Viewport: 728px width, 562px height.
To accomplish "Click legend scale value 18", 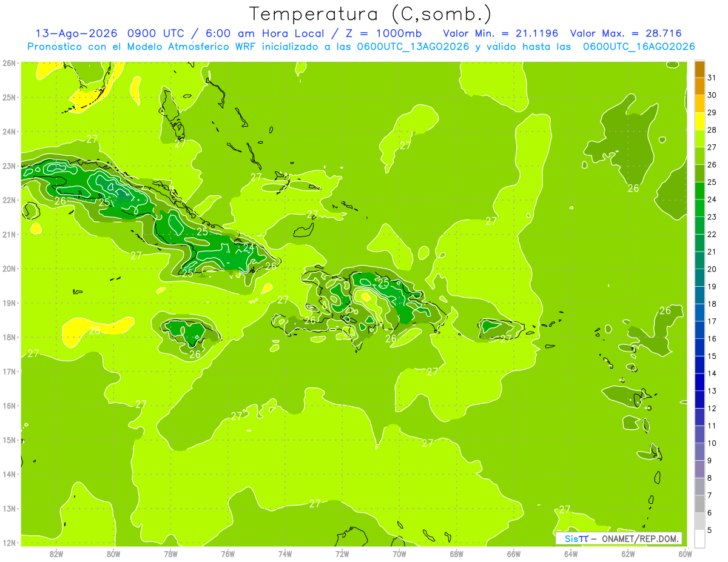I will (712, 304).
